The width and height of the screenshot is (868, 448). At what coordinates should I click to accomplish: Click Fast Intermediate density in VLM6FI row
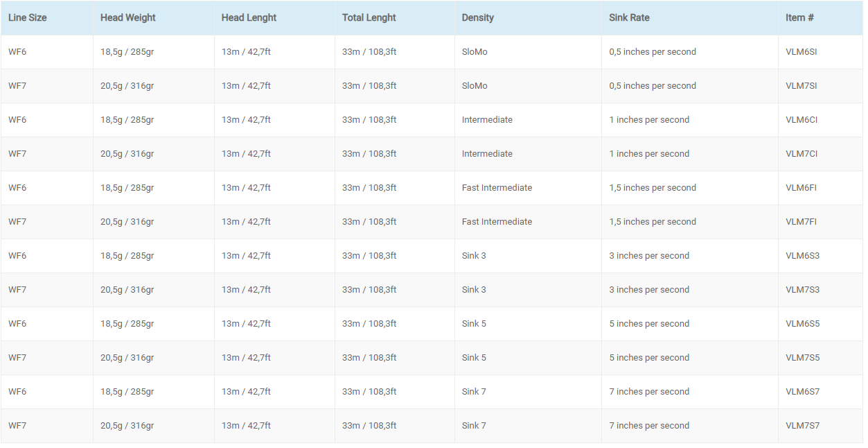point(497,188)
